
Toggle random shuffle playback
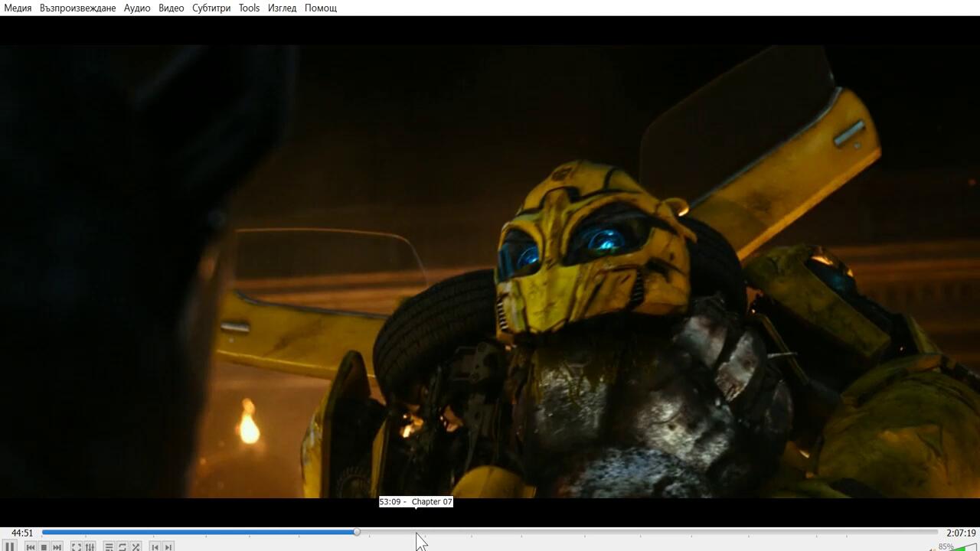[x=136, y=546]
